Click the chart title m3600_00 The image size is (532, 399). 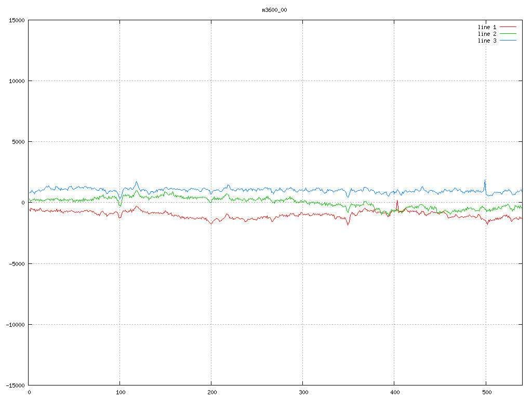pyautogui.click(x=274, y=10)
